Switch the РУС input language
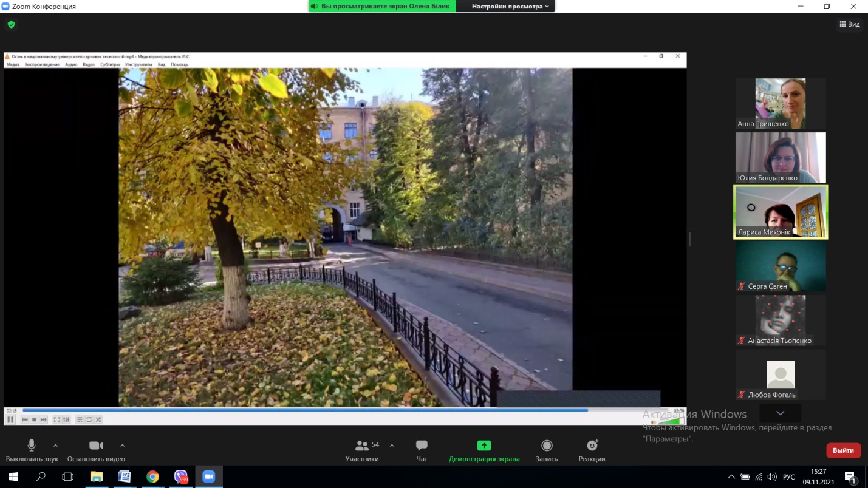The width and height of the screenshot is (868, 488). 788,477
